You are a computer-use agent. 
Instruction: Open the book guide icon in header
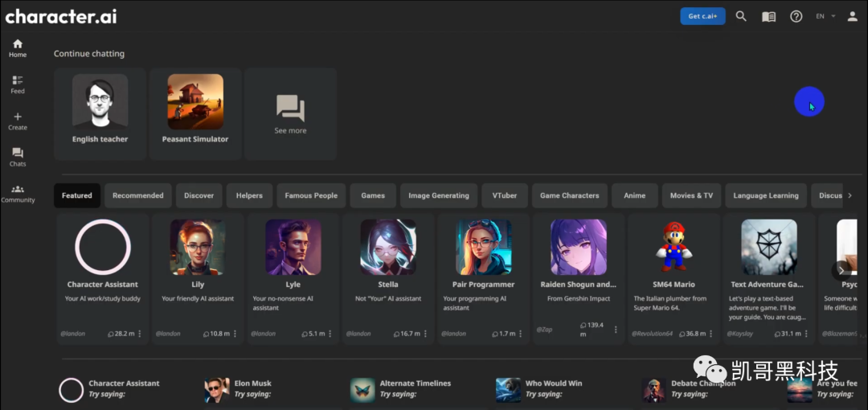[768, 17]
